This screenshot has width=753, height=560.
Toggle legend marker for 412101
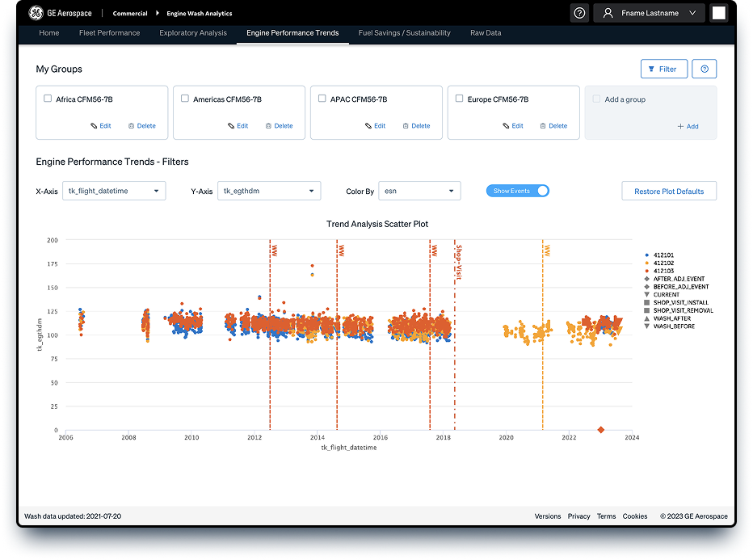coord(647,255)
